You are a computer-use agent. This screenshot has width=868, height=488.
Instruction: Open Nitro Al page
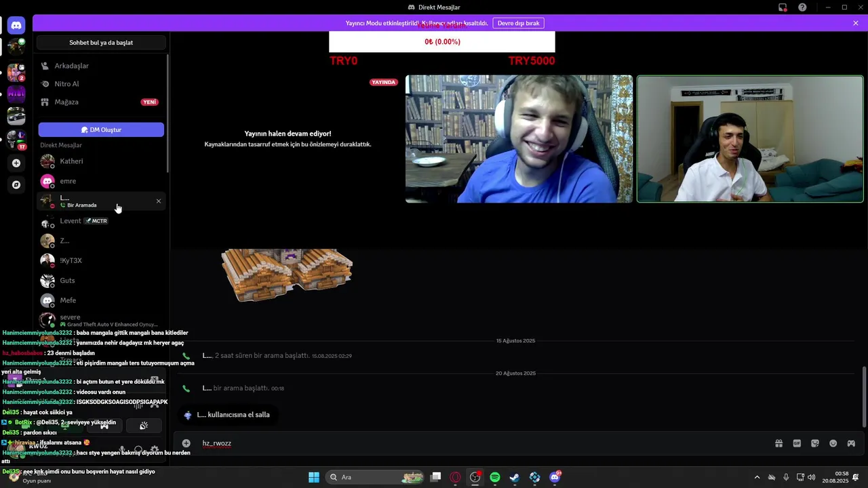[101, 83]
